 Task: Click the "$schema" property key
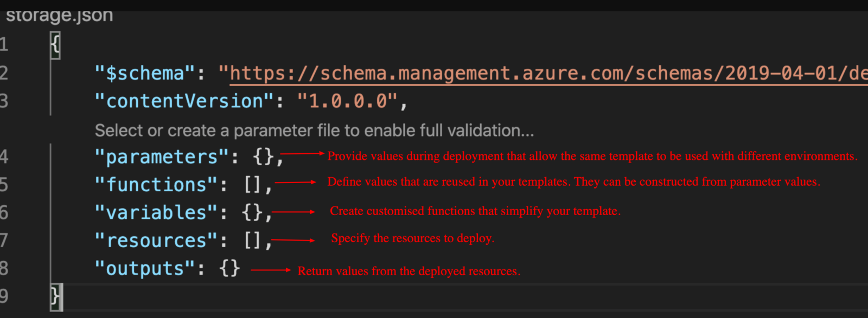(x=144, y=73)
